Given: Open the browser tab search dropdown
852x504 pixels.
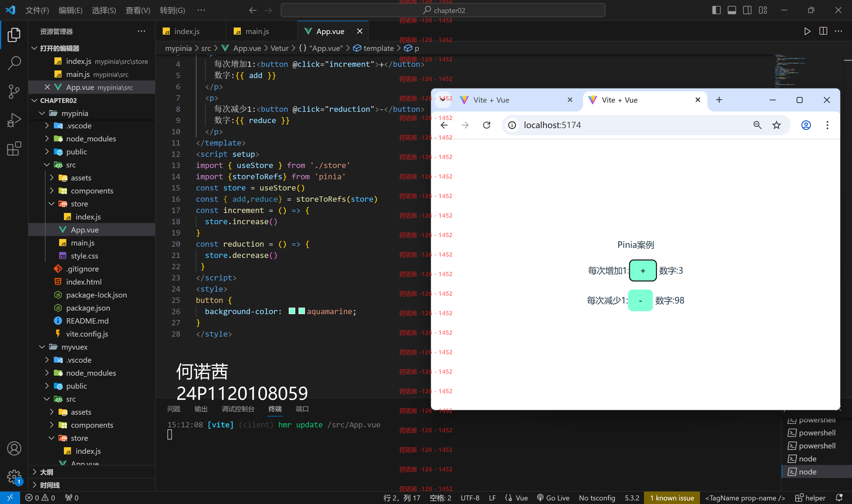Looking at the screenshot, I should (443, 99).
